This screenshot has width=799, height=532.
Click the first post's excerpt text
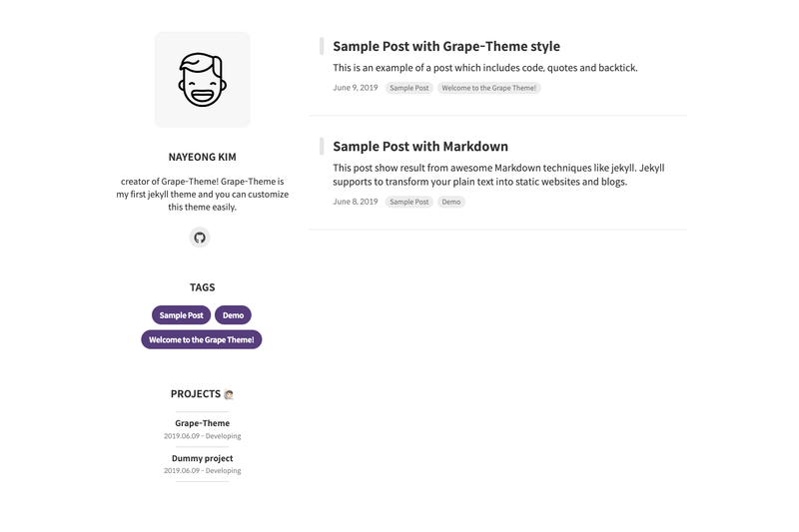pos(485,68)
